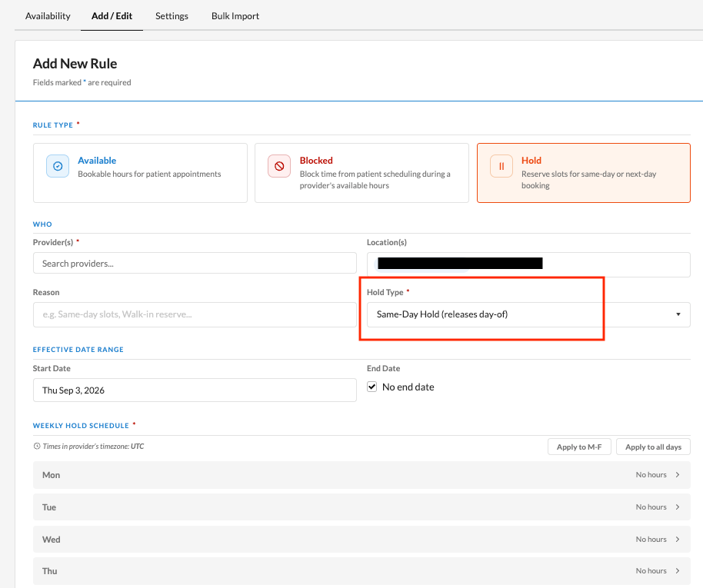This screenshot has width=703, height=588.
Task: Expand the Tue hours row chevron
Action: [x=678, y=507]
